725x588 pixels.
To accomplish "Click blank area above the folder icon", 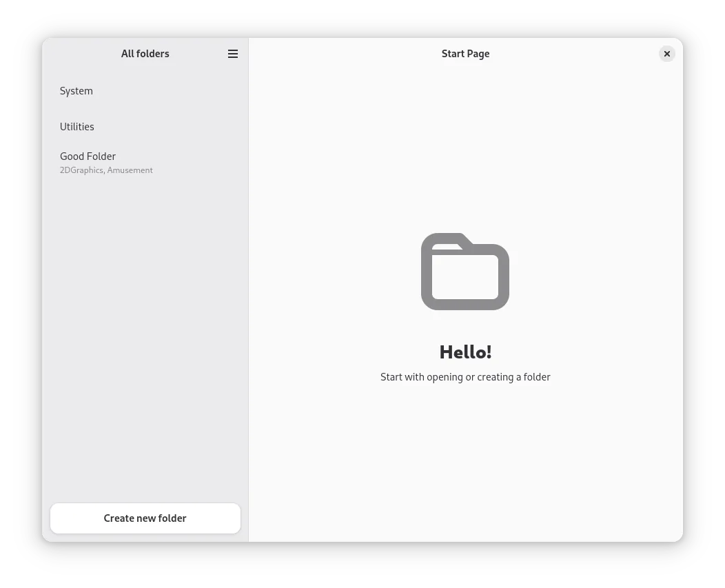I will [x=465, y=152].
